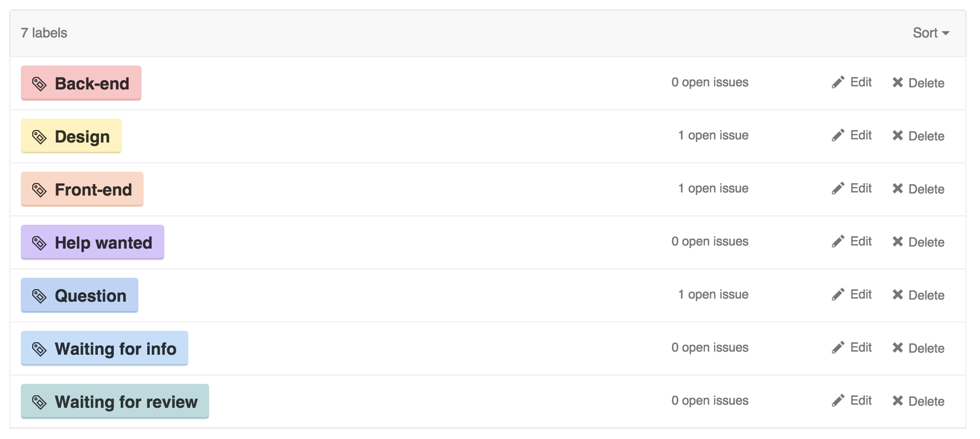Viewport: 980px width, 439px height.
Task: Click the tag icon on Back-end label
Action: [40, 84]
